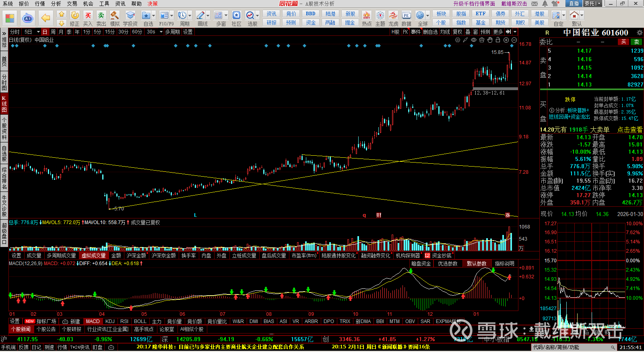Click the chart zoom-out minus icon
Viewport: 644px width, 352px height.
[x=514, y=40]
